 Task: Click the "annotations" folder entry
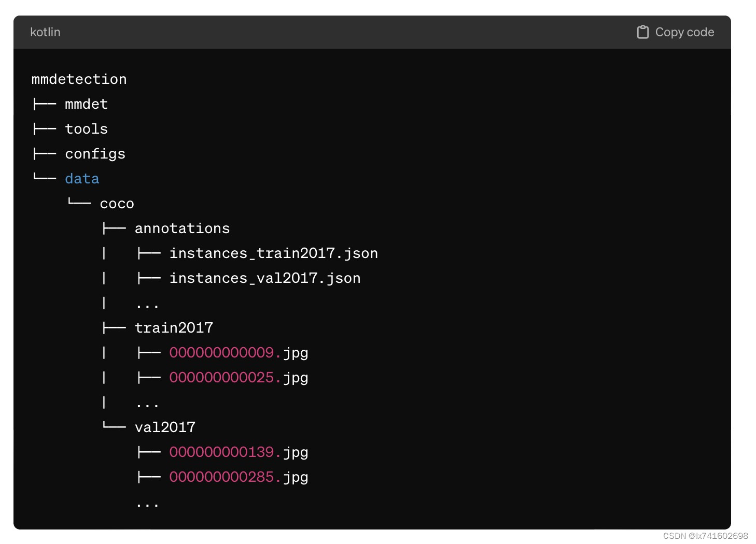(x=183, y=228)
